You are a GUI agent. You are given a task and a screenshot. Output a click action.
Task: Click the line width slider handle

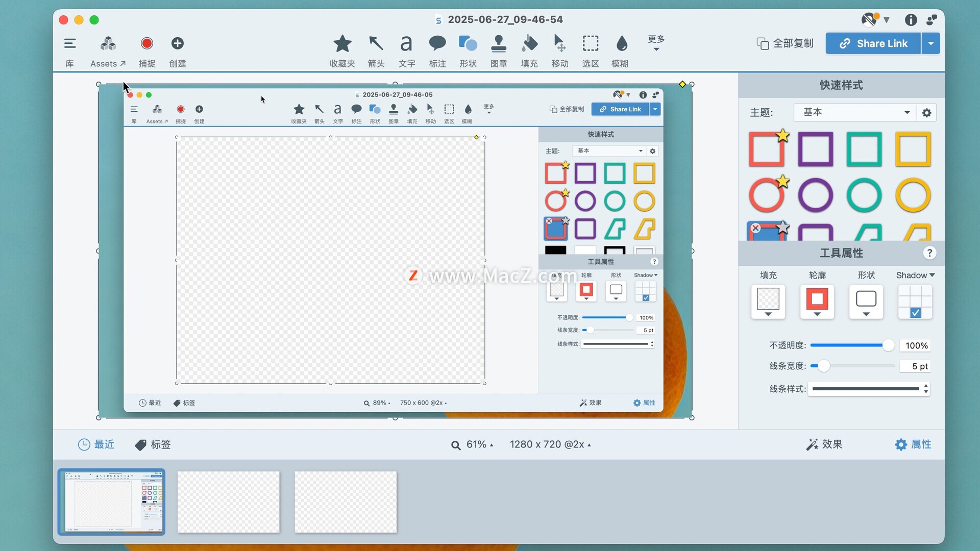pos(823,366)
